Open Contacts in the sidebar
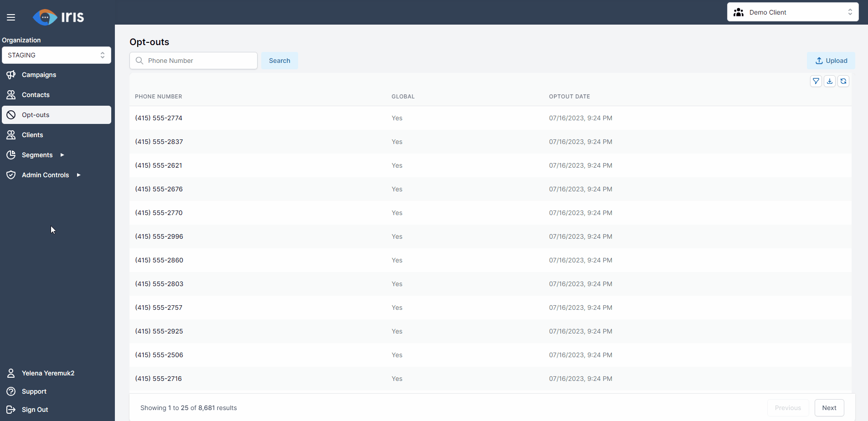 pyautogui.click(x=57, y=95)
